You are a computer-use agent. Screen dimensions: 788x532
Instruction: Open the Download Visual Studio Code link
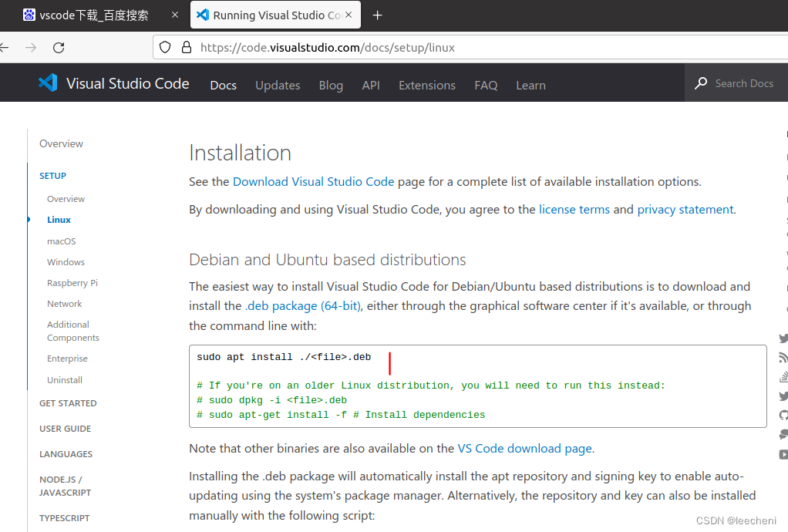point(313,181)
